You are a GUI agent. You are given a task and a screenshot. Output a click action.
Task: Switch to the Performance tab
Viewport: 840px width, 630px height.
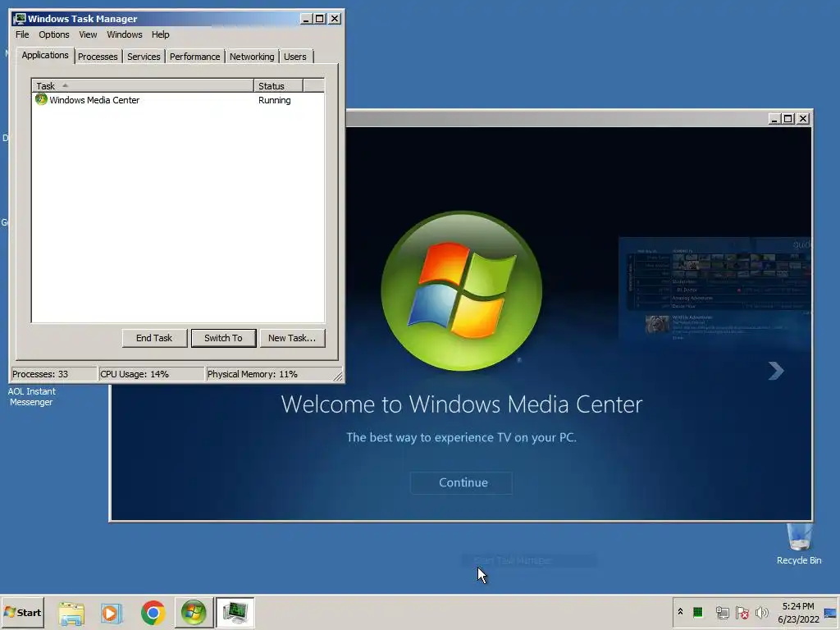click(x=194, y=57)
